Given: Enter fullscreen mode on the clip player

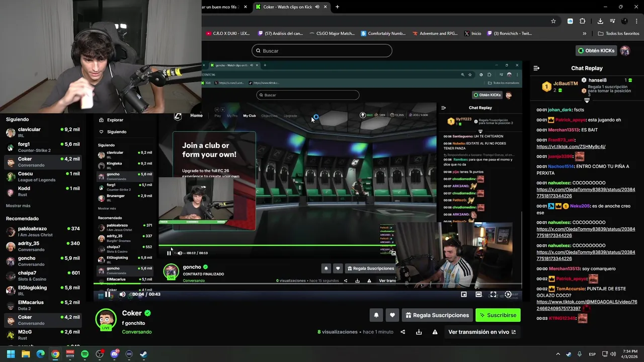Looking at the screenshot, I should 493,294.
